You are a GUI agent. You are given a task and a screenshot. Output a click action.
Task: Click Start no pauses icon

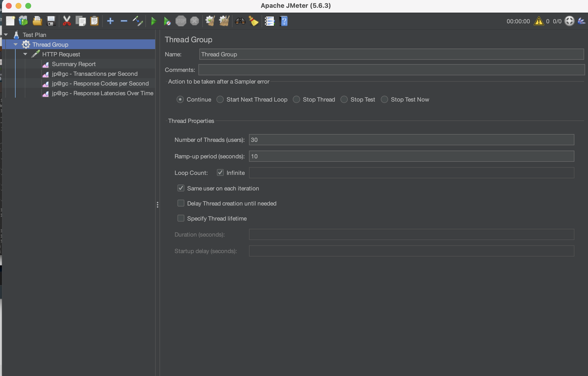click(x=167, y=21)
